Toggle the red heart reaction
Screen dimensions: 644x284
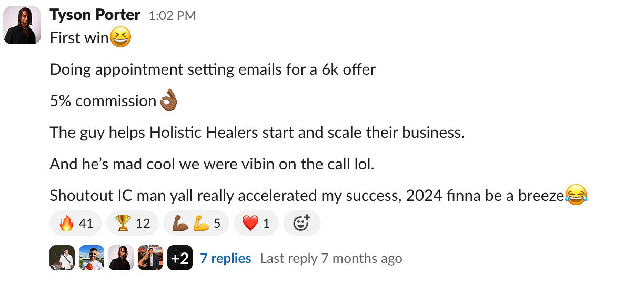(x=256, y=224)
